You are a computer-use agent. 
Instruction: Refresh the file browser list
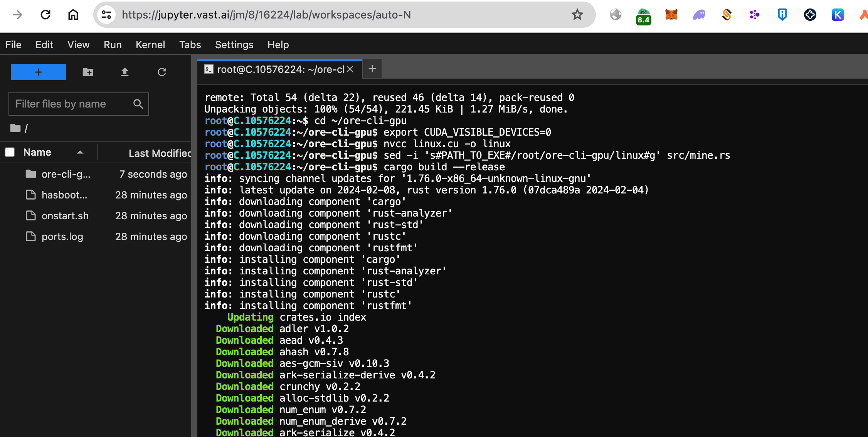(x=162, y=72)
